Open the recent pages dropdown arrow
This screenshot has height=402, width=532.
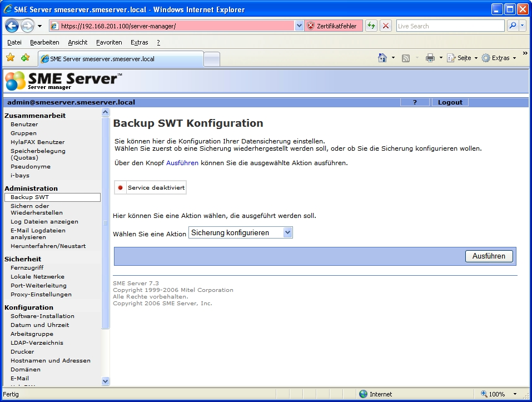(39, 26)
